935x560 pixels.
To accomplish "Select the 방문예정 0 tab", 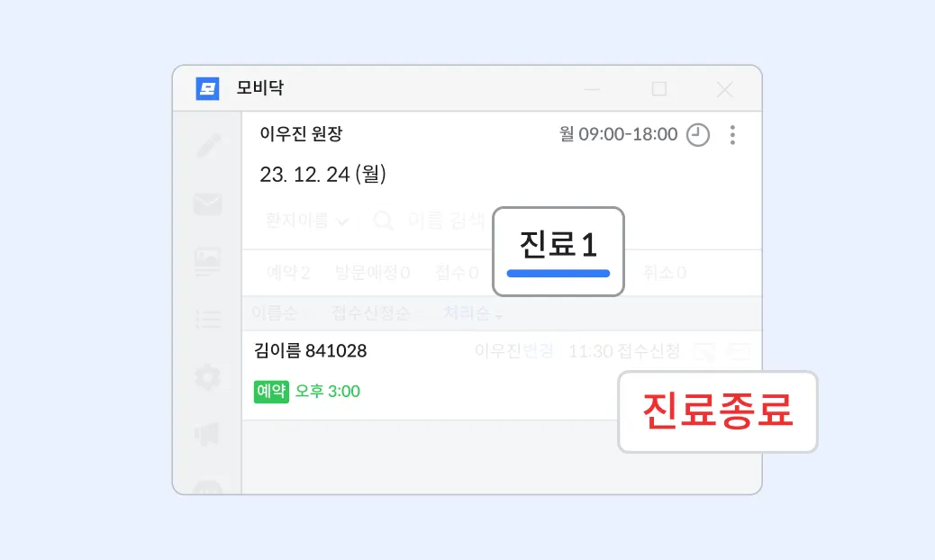I will click(372, 273).
